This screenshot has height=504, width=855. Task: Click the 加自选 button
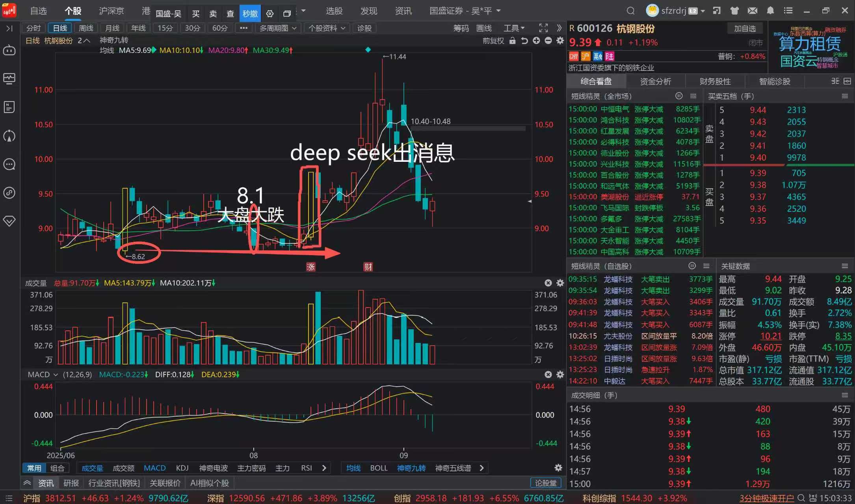coord(745,28)
